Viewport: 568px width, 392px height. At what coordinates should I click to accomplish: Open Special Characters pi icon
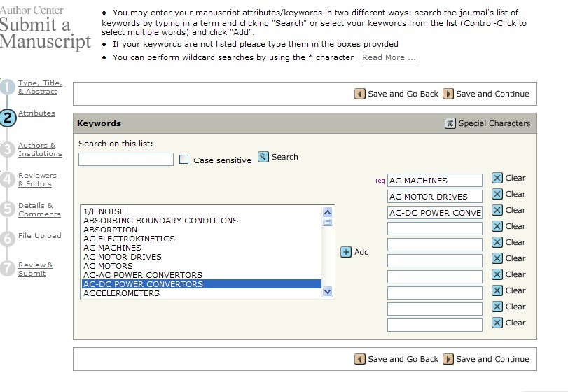[x=450, y=123]
